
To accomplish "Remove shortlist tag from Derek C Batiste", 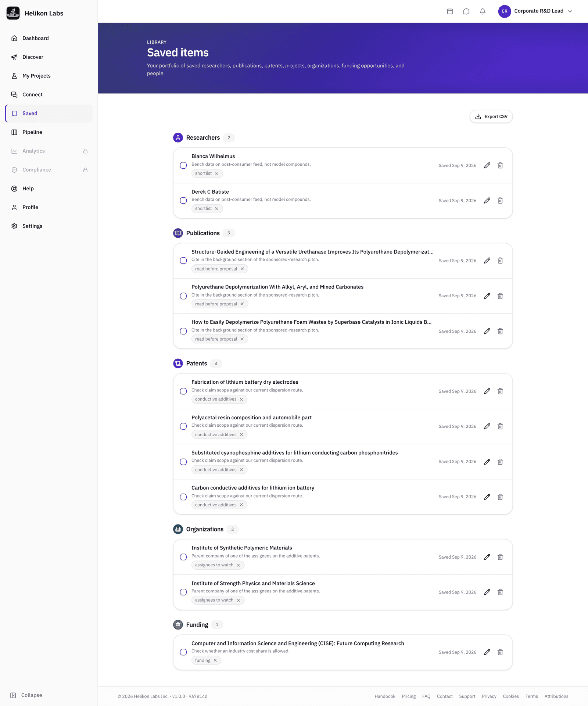I will click(217, 209).
